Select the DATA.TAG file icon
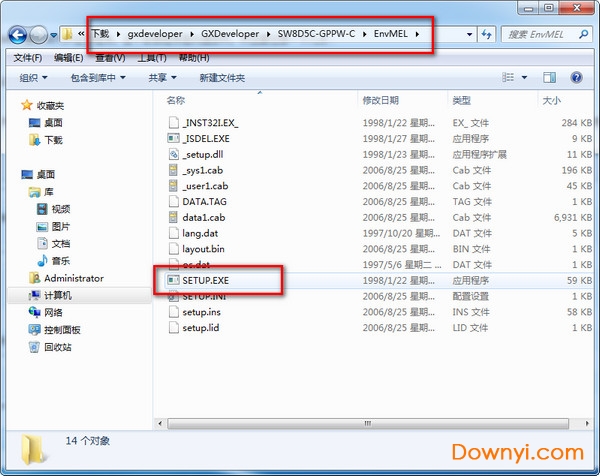This screenshot has width=600, height=476. [173, 201]
